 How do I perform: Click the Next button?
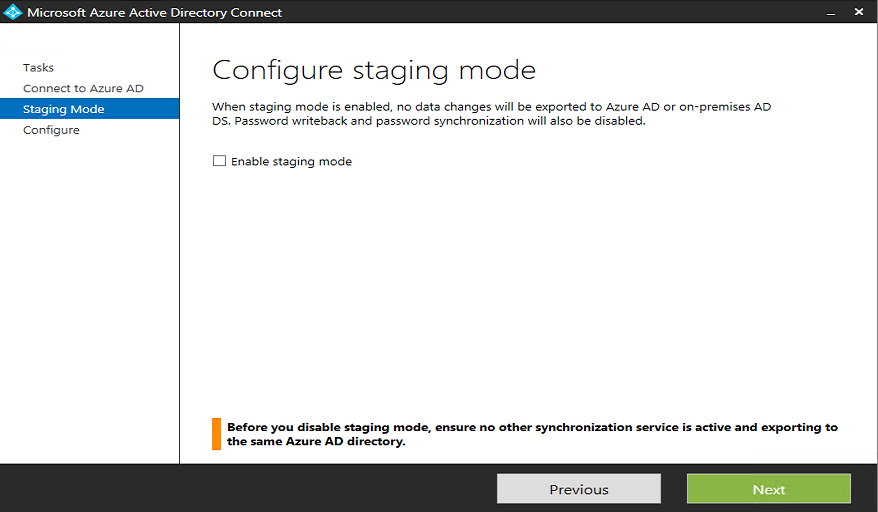pyautogui.click(x=768, y=489)
